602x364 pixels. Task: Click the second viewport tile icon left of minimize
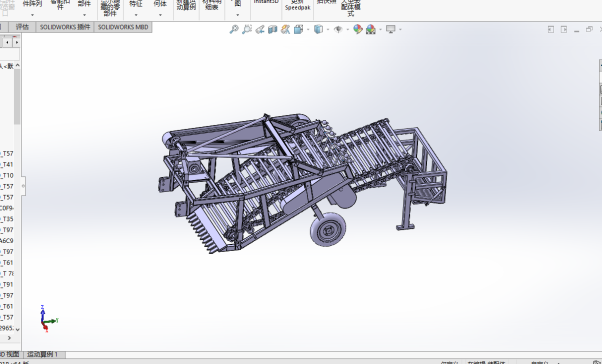(x=564, y=30)
